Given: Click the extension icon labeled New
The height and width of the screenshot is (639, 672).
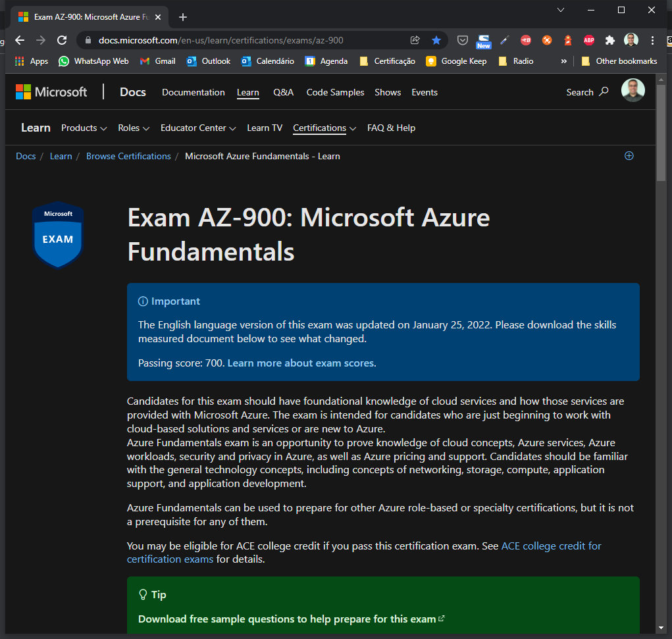Looking at the screenshot, I should point(483,41).
